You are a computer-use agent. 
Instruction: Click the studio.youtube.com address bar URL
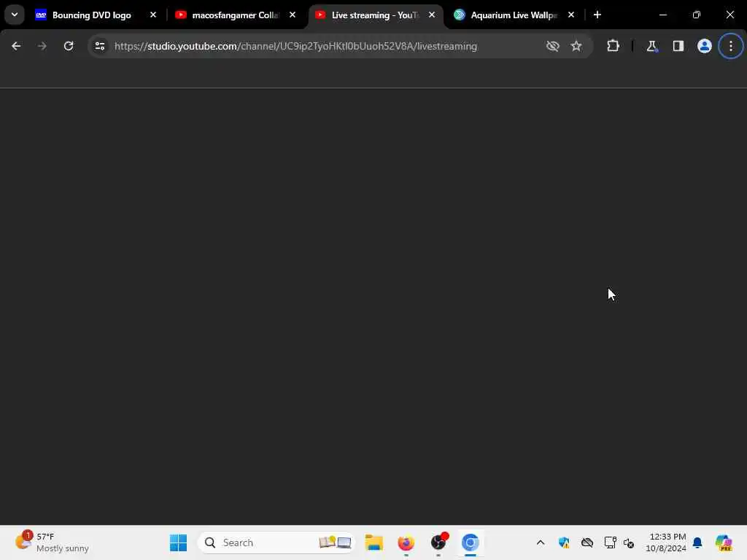pos(296,46)
